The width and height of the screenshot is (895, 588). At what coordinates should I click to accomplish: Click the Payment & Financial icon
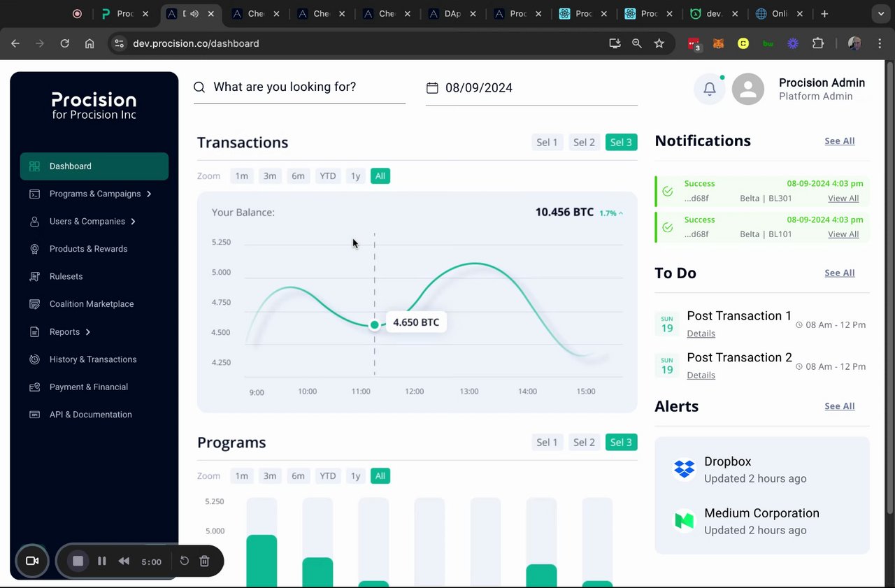[x=34, y=387]
